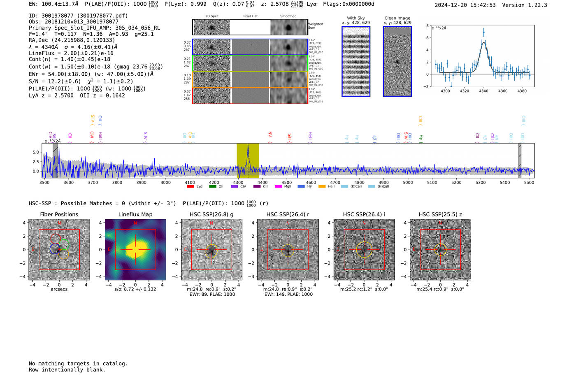This screenshot has height=392, width=576.
Task: Click the orange HeII legend swatch
Action: click(322, 186)
